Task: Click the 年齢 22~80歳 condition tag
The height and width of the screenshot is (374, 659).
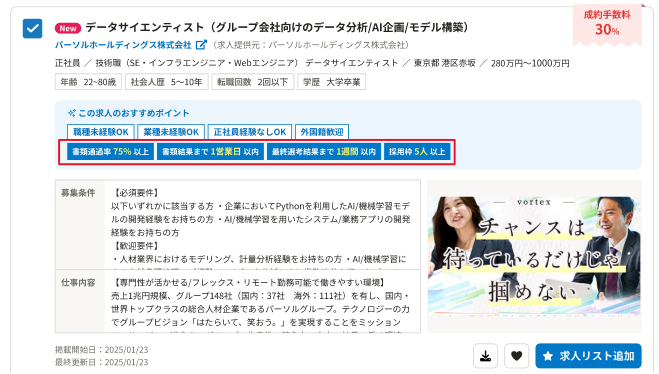Action: click(x=88, y=82)
